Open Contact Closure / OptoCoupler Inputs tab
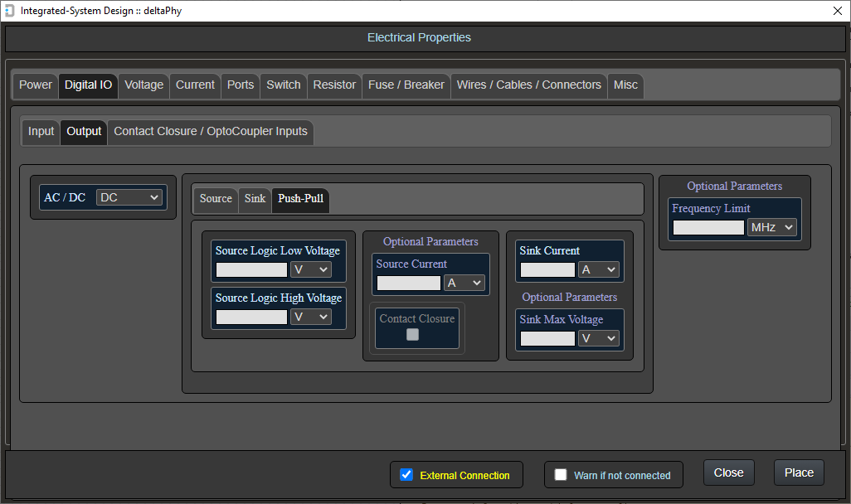The image size is (851, 504). [x=211, y=131]
